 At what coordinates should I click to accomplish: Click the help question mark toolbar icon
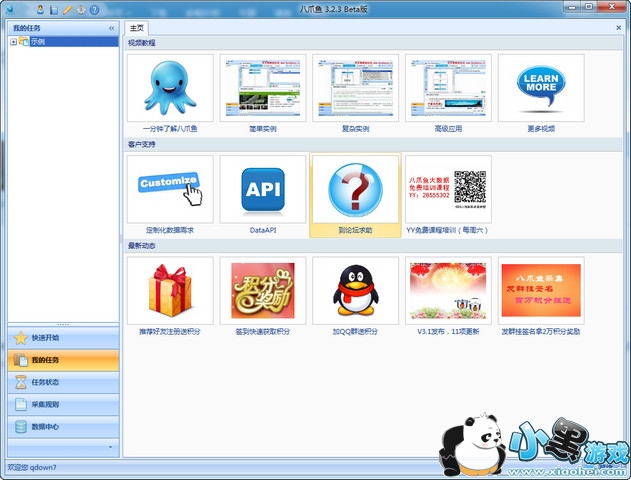pos(94,9)
